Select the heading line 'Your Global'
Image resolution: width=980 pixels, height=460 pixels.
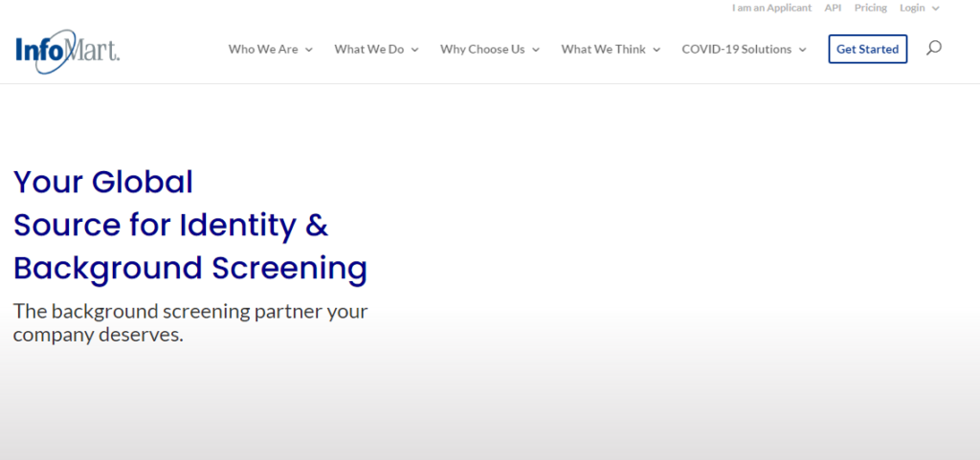coord(103,183)
